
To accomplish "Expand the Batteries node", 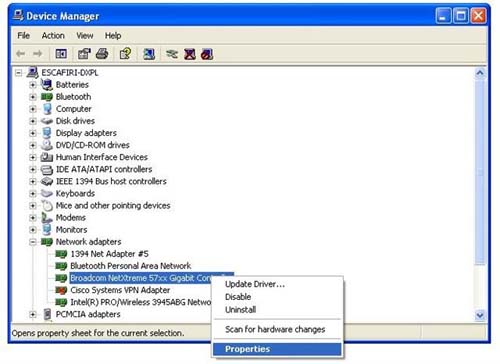I will (33, 85).
